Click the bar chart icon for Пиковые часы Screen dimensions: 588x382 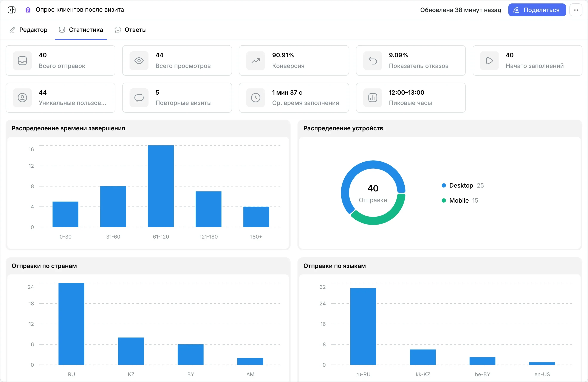(373, 98)
